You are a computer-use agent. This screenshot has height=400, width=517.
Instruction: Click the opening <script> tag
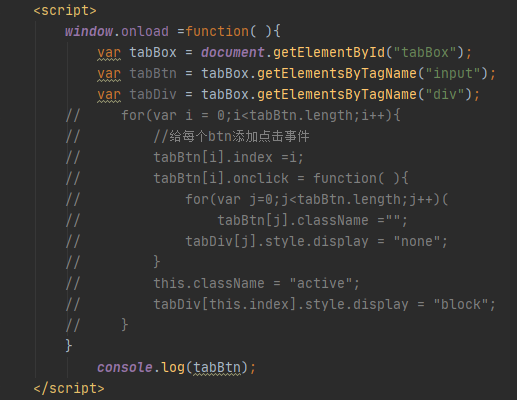point(65,11)
